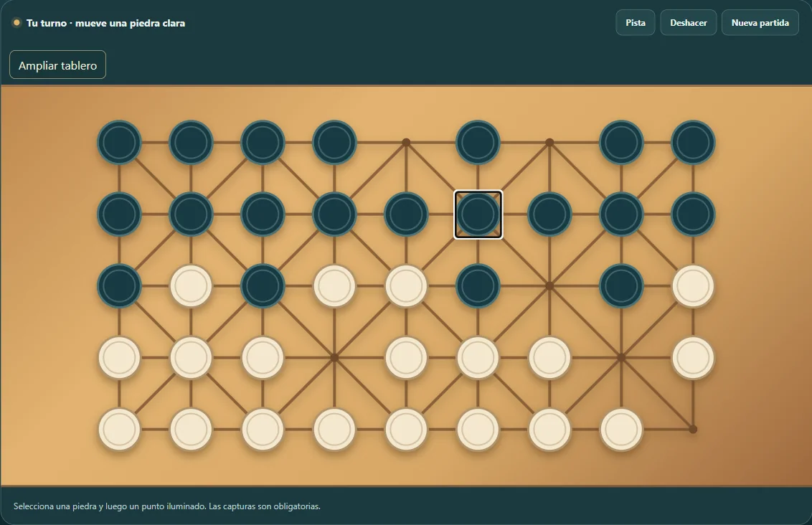The image size is (812, 525).
Task: Select the light stone in row four, column one
Action: coord(120,358)
